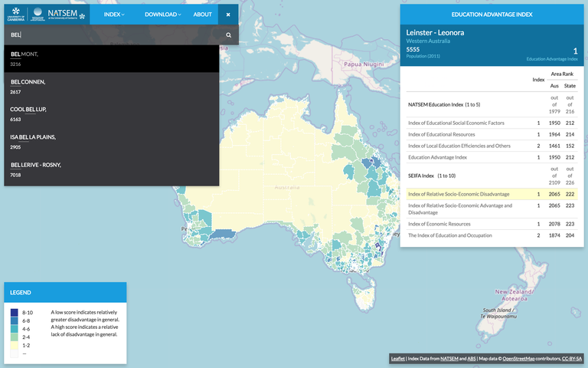Open the OpenStreetMap attribution link

[513, 359]
